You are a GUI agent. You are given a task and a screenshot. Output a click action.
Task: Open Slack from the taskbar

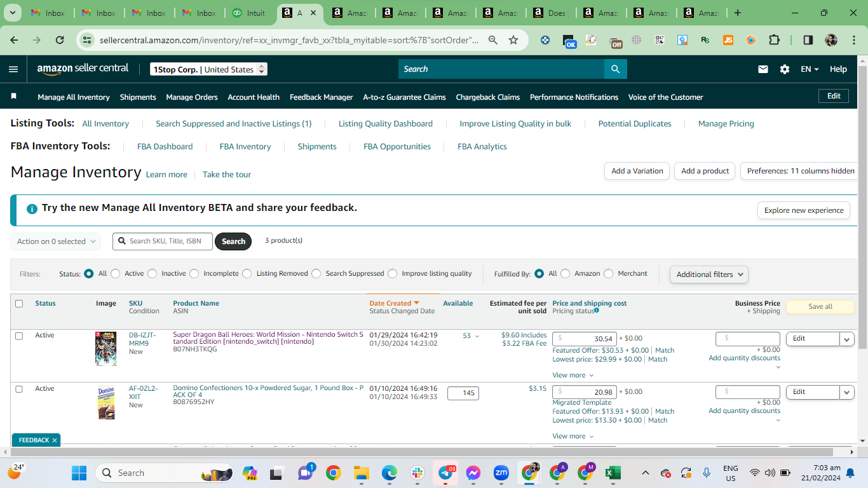(x=417, y=473)
